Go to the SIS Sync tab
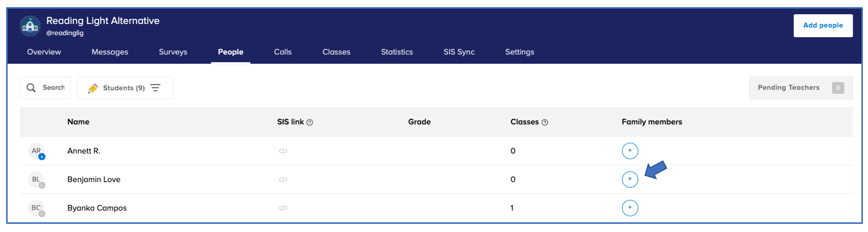This screenshot has width=868, height=232. click(x=459, y=52)
